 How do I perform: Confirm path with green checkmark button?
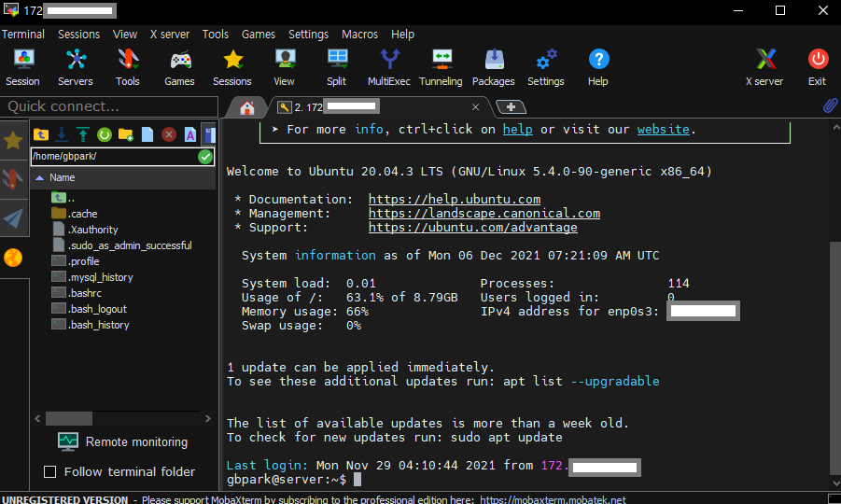pyautogui.click(x=205, y=157)
